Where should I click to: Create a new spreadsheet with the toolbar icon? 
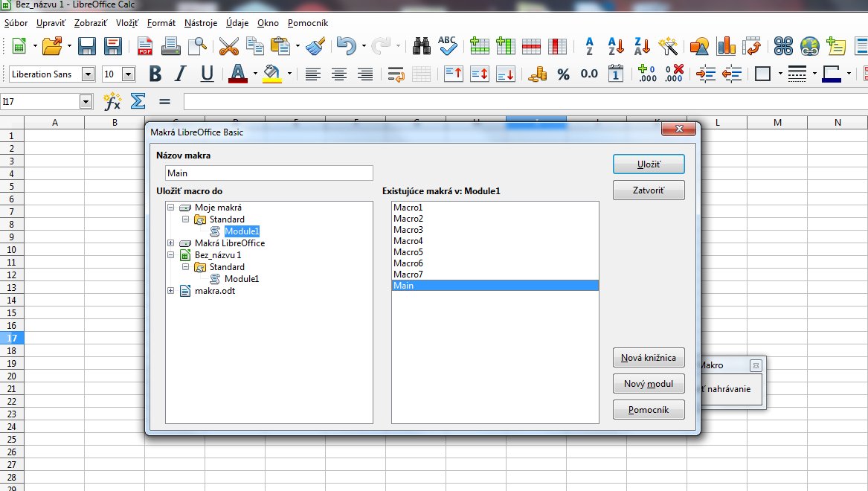point(19,46)
